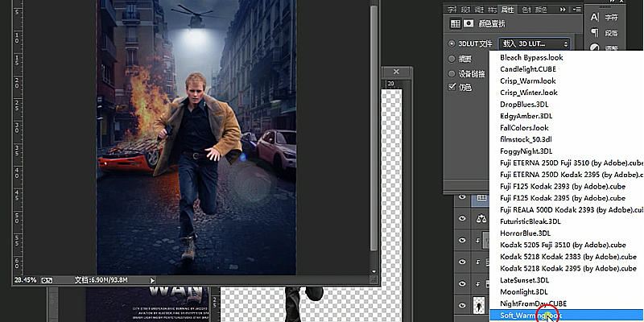Image resolution: width=644 pixels, height=322 pixels.
Task: Open the Properties panel flyout menu icon
Action: [x=576, y=10]
